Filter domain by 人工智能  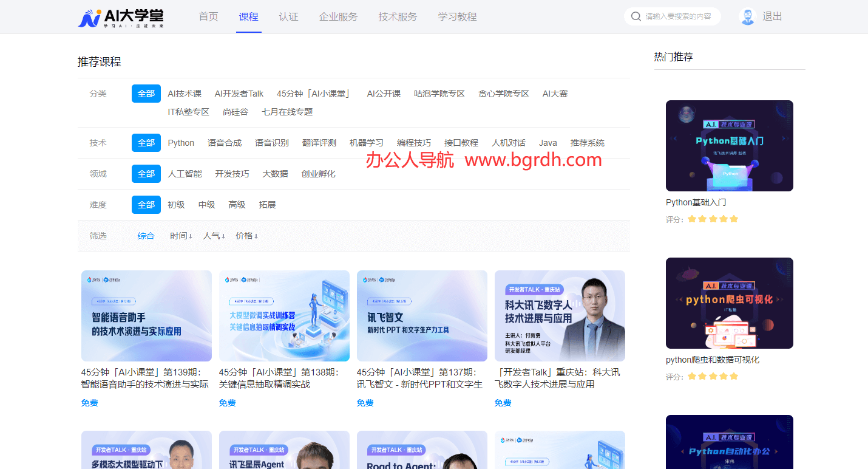(185, 174)
